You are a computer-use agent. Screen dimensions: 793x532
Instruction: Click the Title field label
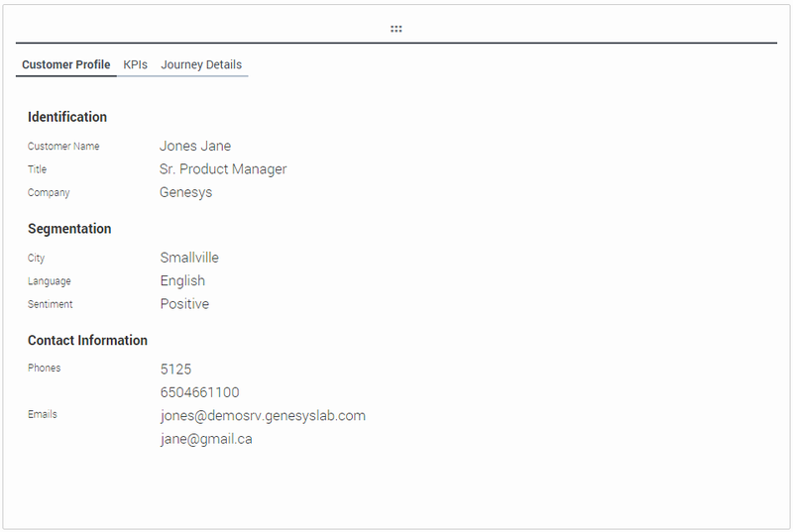click(x=37, y=169)
